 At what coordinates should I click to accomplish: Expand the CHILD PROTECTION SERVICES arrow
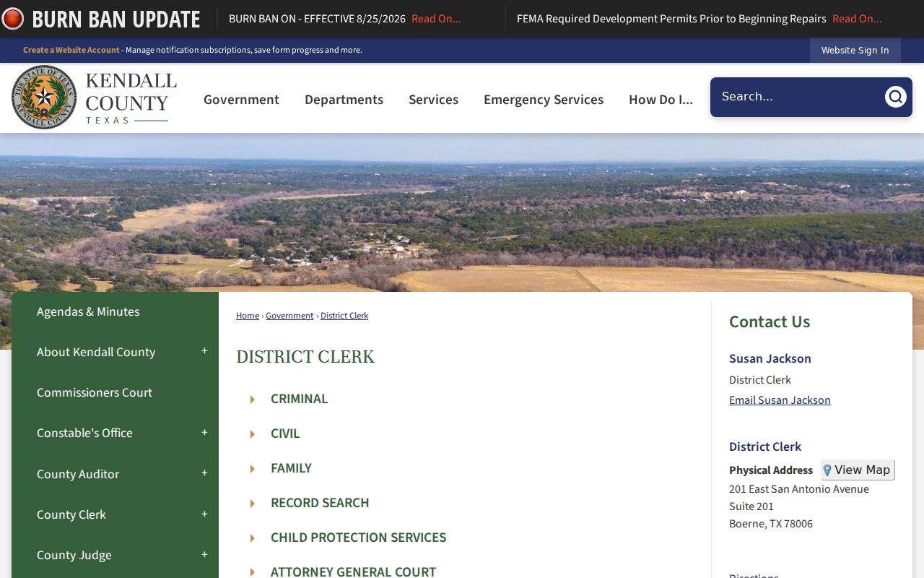(x=252, y=538)
